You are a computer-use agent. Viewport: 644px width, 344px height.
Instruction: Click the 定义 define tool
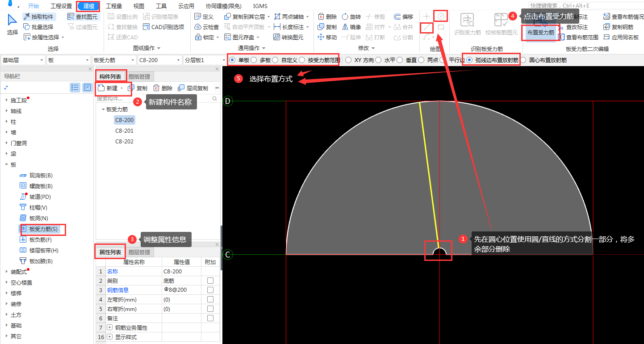point(205,17)
